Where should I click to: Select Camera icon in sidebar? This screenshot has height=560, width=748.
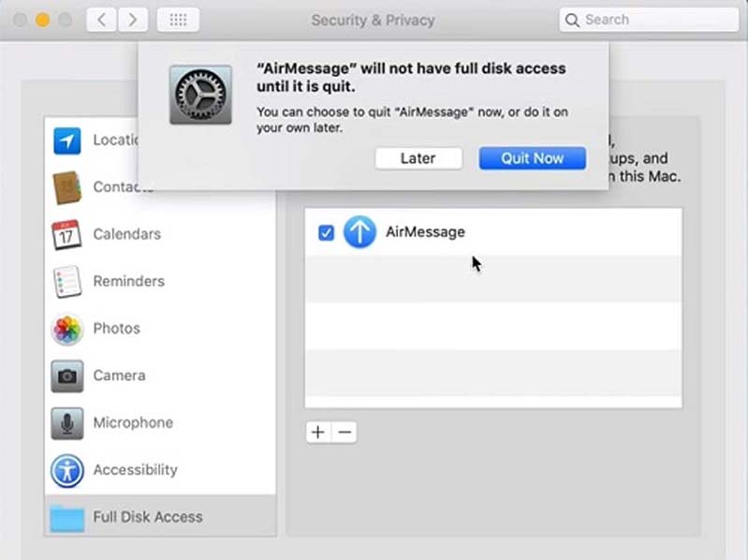(x=67, y=376)
